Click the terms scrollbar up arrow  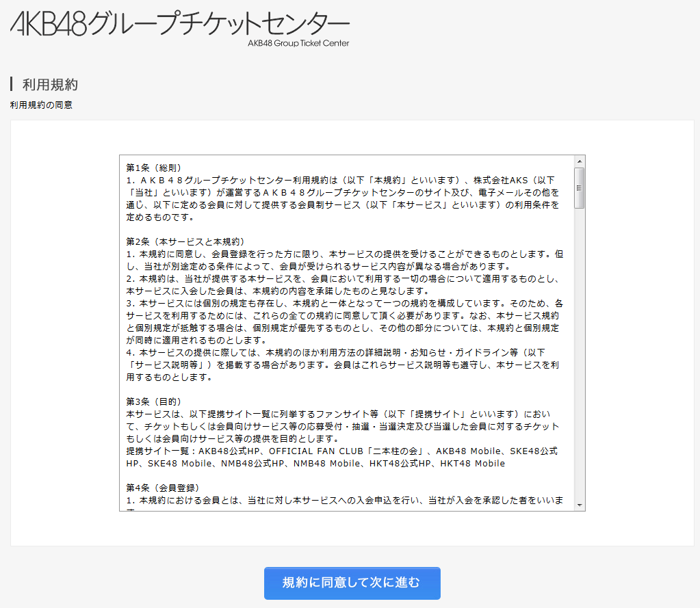tap(580, 161)
